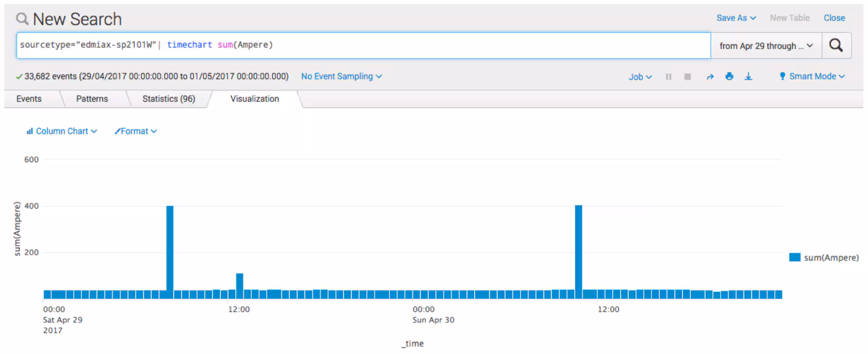Share the search job
The height and width of the screenshot is (354, 868).
710,77
